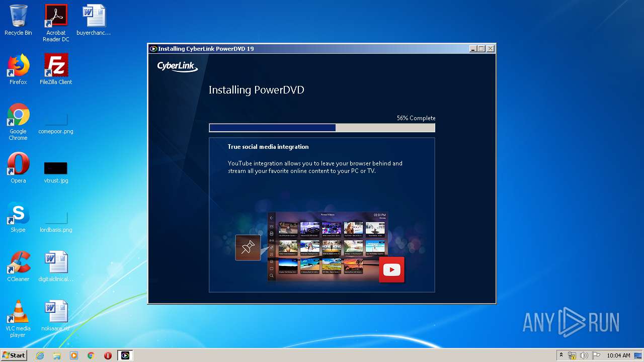Show hidden system tray icons

tap(561, 355)
